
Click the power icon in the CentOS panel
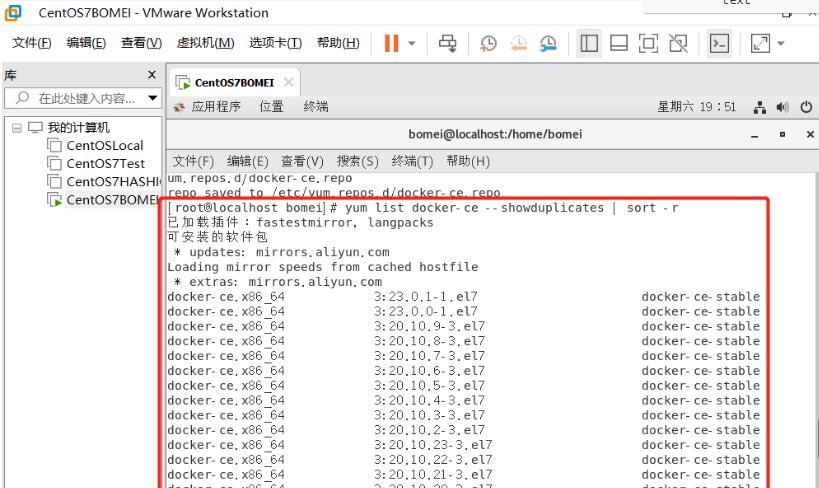(x=806, y=107)
